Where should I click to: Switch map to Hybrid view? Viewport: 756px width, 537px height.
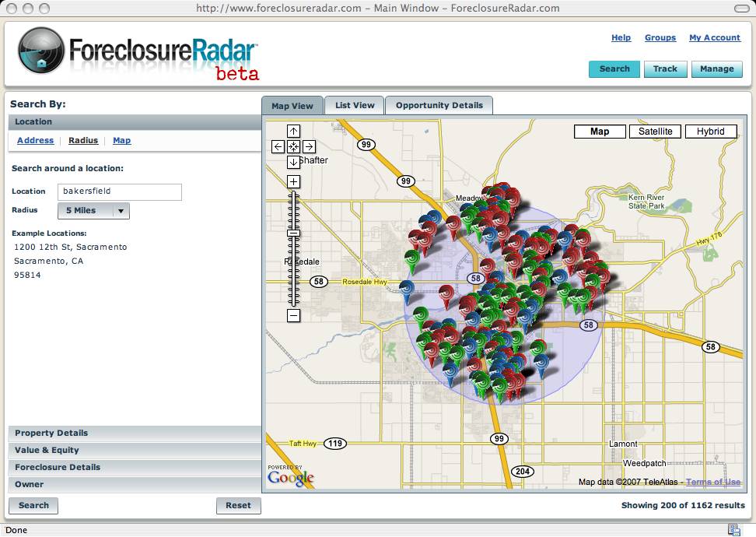coord(710,132)
